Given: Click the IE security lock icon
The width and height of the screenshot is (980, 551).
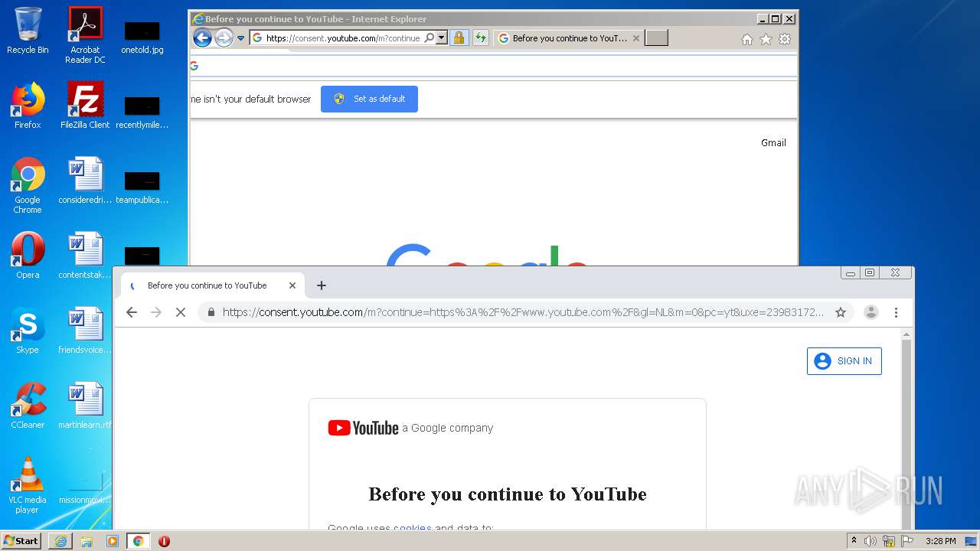Looking at the screenshot, I should [x=459, y=37].
